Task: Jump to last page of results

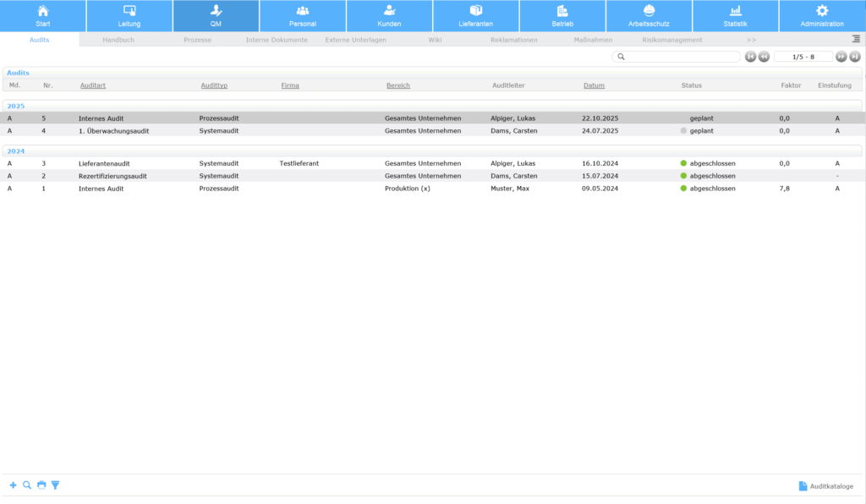Action: [x=855, y=57]
